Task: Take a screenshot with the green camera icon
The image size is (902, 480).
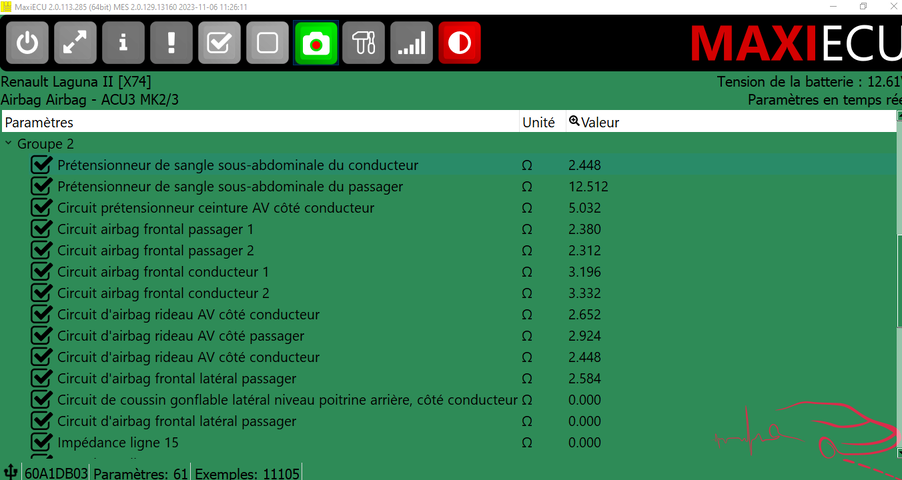Action: (x=315, y=43)
